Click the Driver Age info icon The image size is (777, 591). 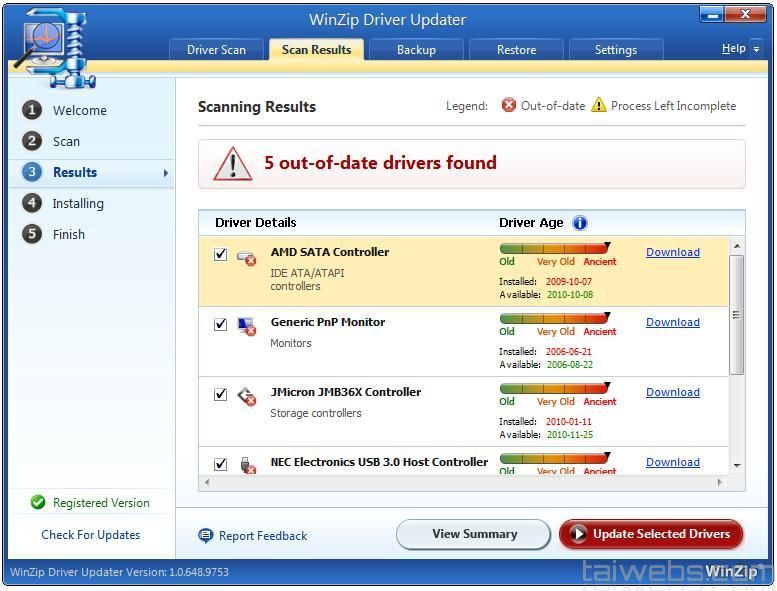coord(580,223)
